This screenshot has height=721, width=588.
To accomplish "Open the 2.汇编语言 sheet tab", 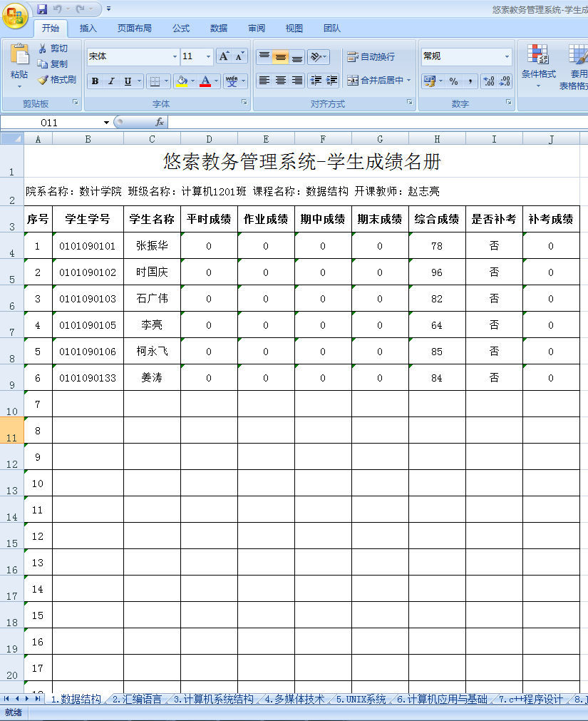I will click(137, 700).
